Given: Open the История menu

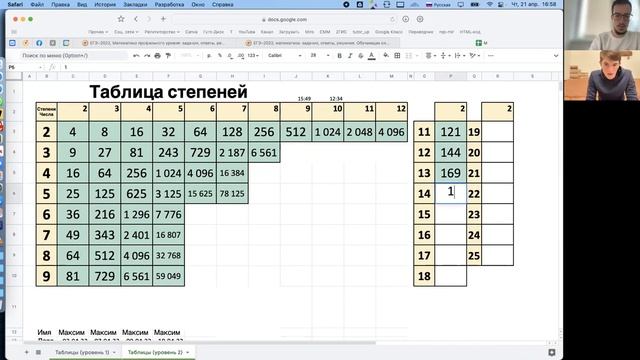Looking at the screenshot, I should click(105, 4).
